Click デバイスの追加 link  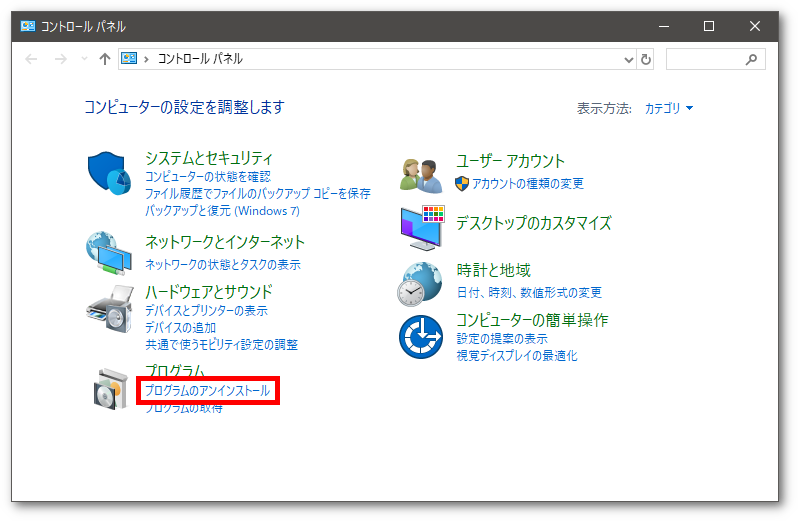coord(181,328)
